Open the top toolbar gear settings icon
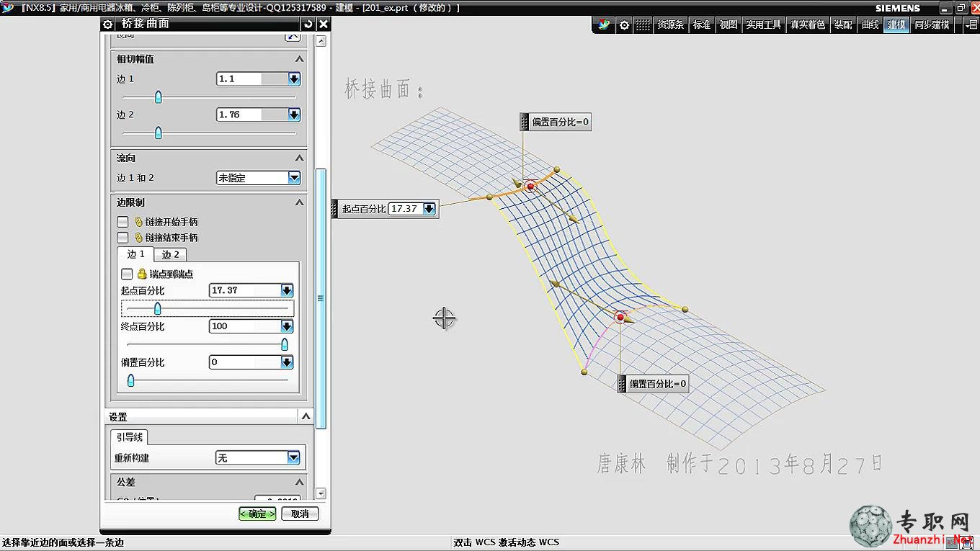The image size is (980, 551). (x=624, y=24)
